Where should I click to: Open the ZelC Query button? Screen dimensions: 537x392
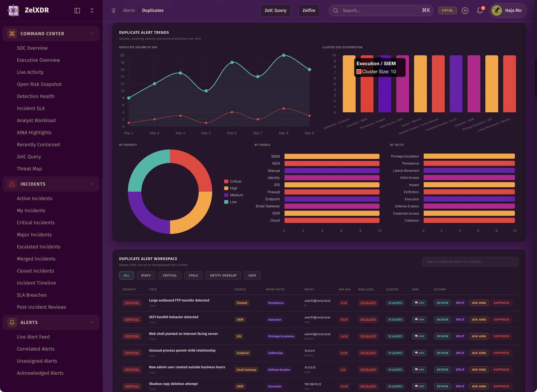275,10
